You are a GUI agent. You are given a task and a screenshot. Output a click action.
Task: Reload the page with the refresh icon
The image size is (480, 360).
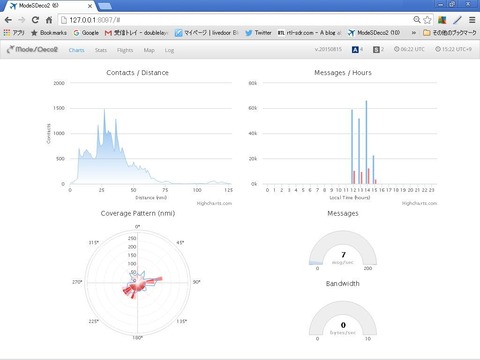click(35, 20)
